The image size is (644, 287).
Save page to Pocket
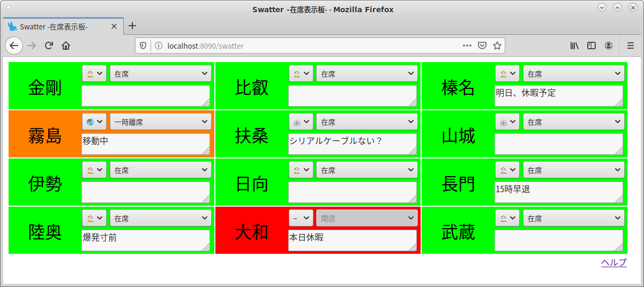[x=482, y=46]
